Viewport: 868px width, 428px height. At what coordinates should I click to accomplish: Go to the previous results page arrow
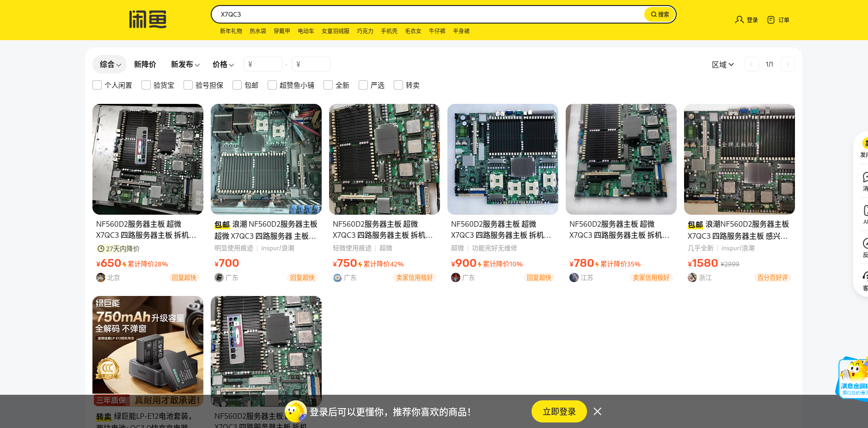coord(752,64)
